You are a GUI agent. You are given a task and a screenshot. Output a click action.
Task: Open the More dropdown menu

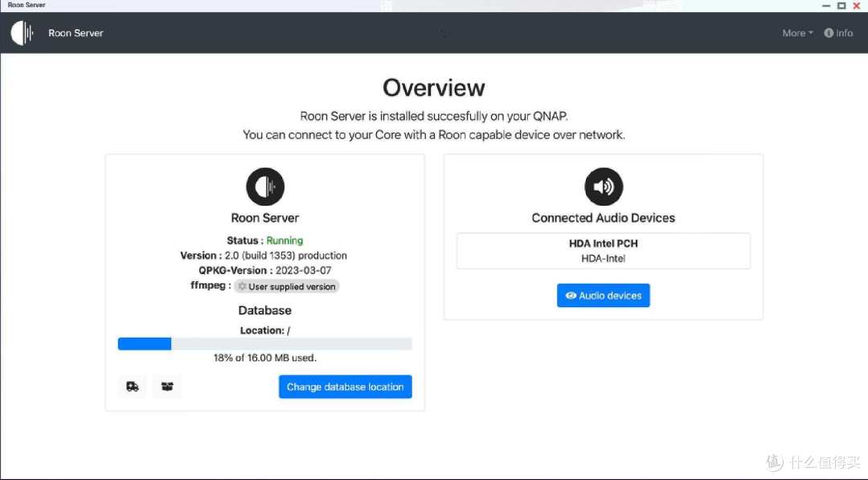point(798,33)
